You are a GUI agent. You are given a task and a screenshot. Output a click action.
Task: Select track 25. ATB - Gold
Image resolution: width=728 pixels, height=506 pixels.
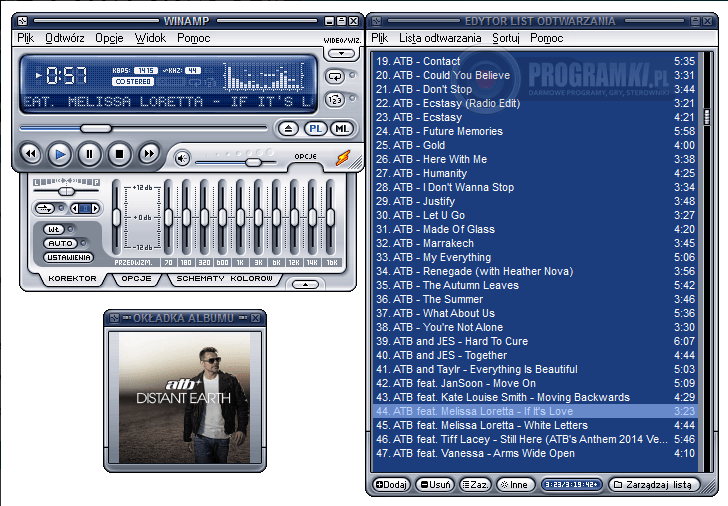click(535, 145)
